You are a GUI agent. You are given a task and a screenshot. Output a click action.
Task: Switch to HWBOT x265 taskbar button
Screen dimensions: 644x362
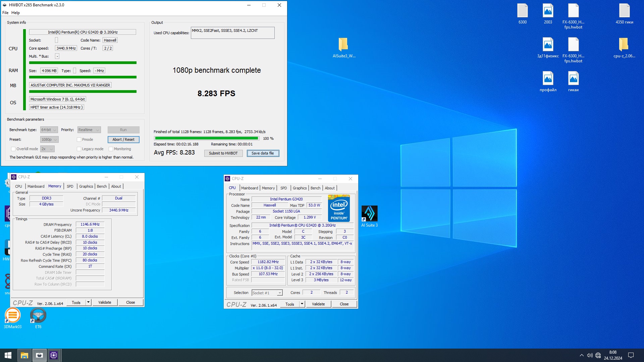tap(39, 355)
